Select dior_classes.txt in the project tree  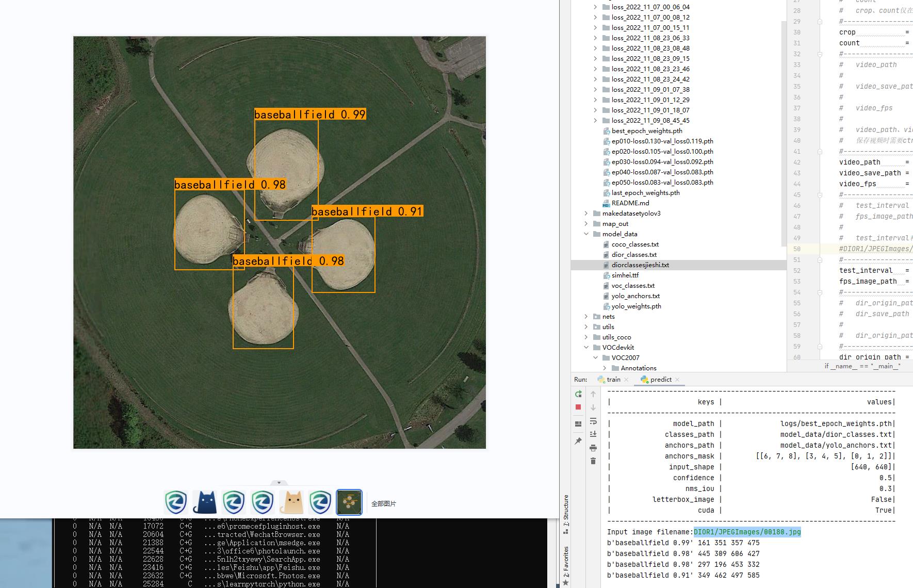[x=634, y=255]
